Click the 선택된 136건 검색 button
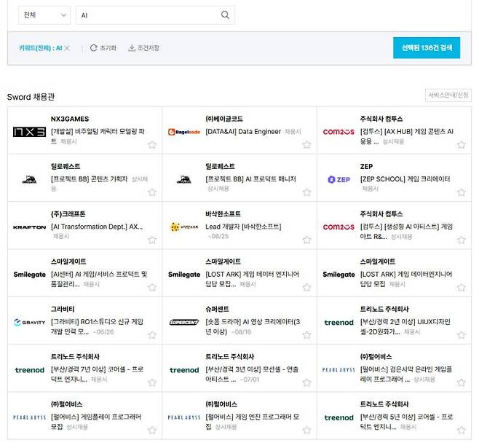This screenshot has width=479, height=448. click(x=427, y=47)
